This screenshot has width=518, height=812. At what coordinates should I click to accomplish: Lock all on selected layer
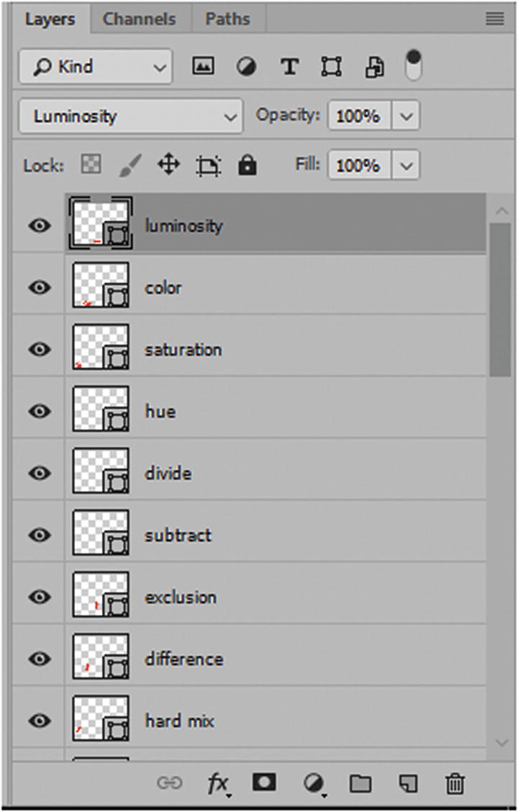247,166
